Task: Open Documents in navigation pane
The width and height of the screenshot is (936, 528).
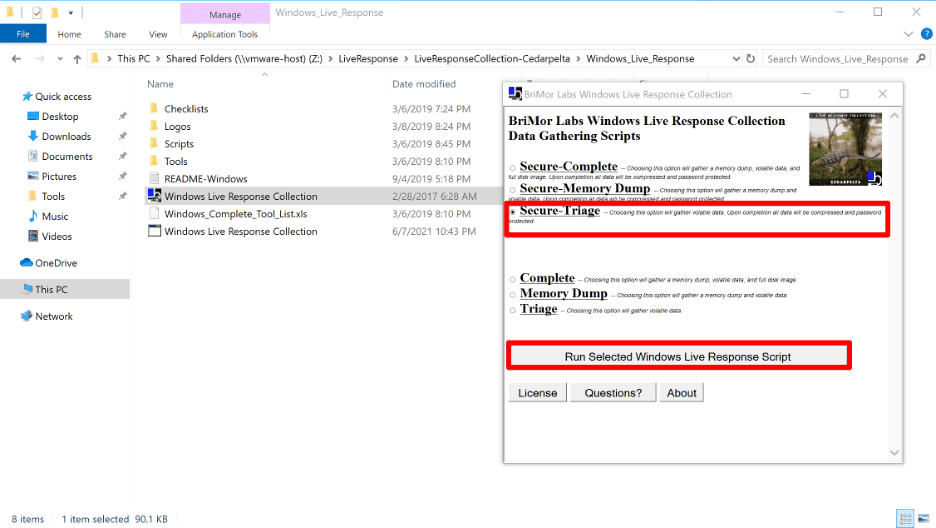Action: [x=67, y=156]
